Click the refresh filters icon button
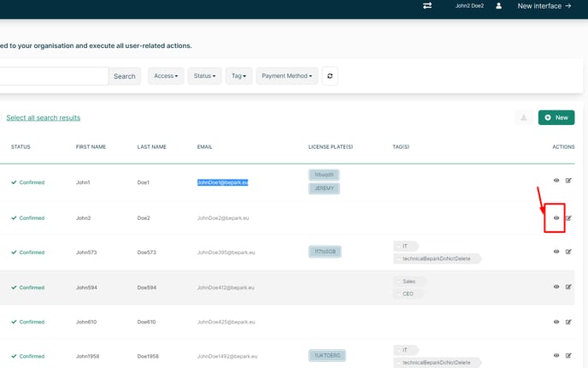Image resolution: width=588 pixels, height=368 pixels. pyautogui.click(x=330, y=76)
